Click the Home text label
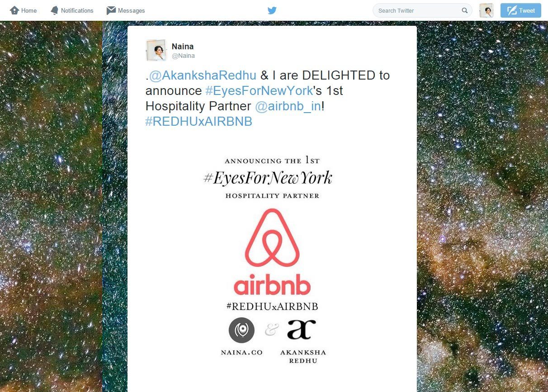Screen dimensions: 548x392 (x=29, y=10)
